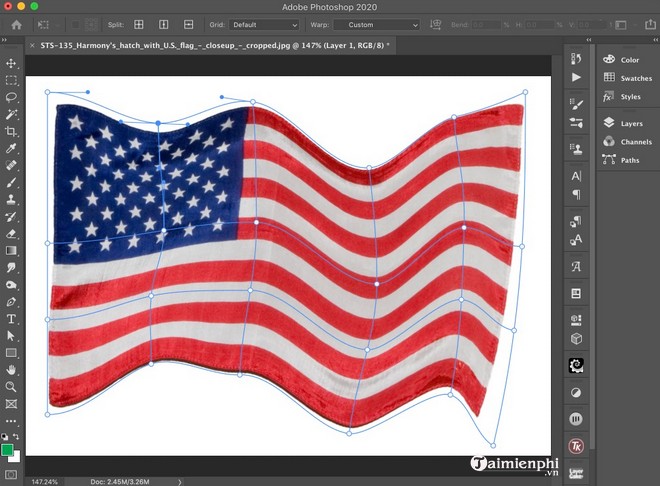Click the green foreground color swatch
Screen dimensions: 660x486
[7, 450]
